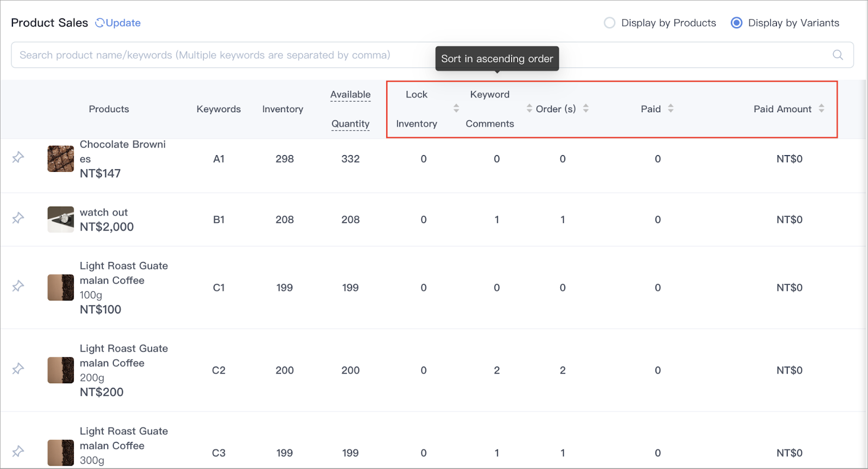Click the NT$2,000 price text
The height and width of the screenshot is (469, 868).
tap(107, 227)
